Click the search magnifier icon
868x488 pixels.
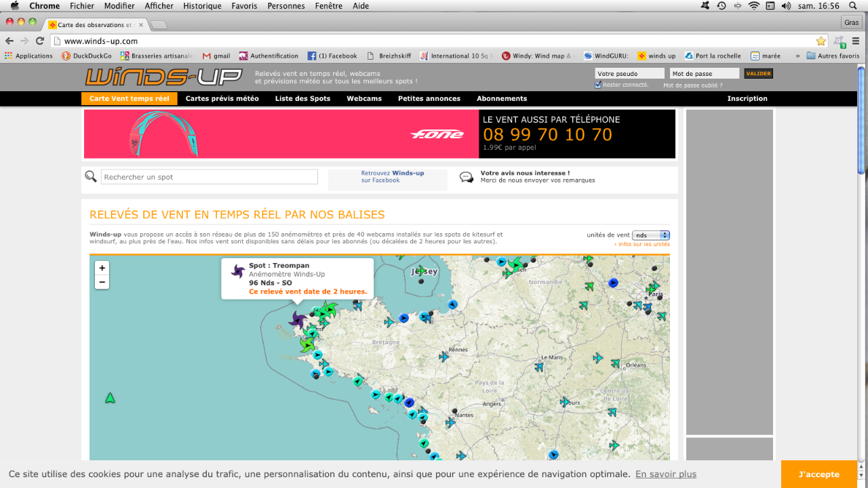point(91,177)
